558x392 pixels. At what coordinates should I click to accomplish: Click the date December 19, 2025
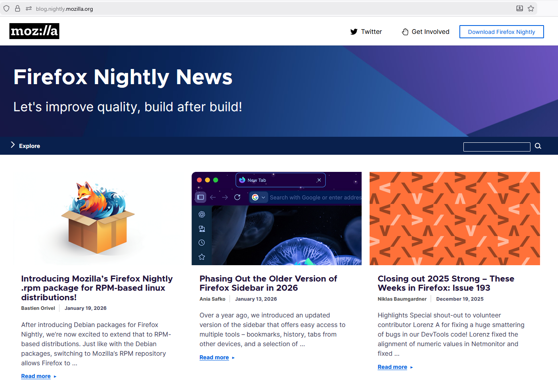tap(460, 299)
